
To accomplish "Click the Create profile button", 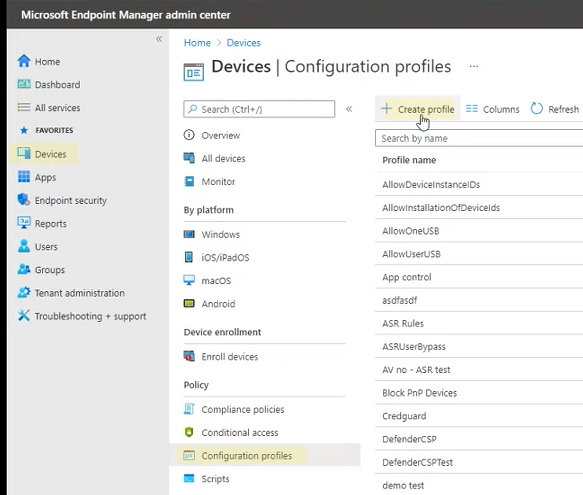I will (418, 109).
